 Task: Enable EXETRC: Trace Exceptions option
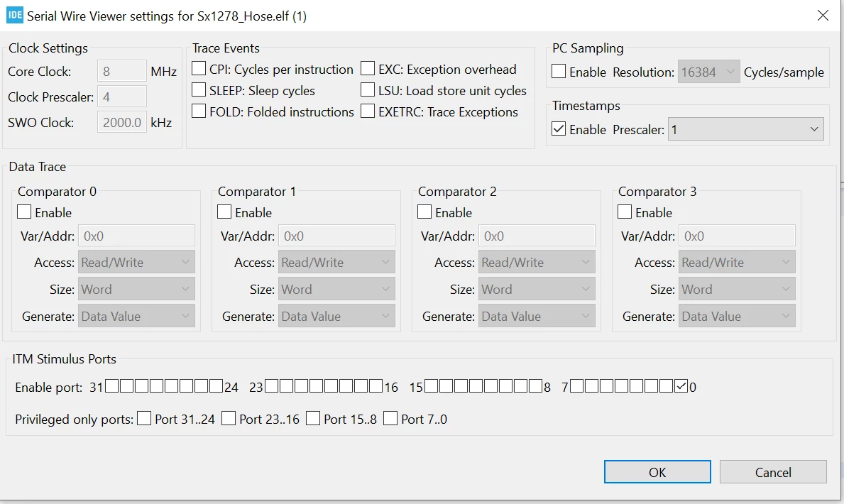coord(368,111)
